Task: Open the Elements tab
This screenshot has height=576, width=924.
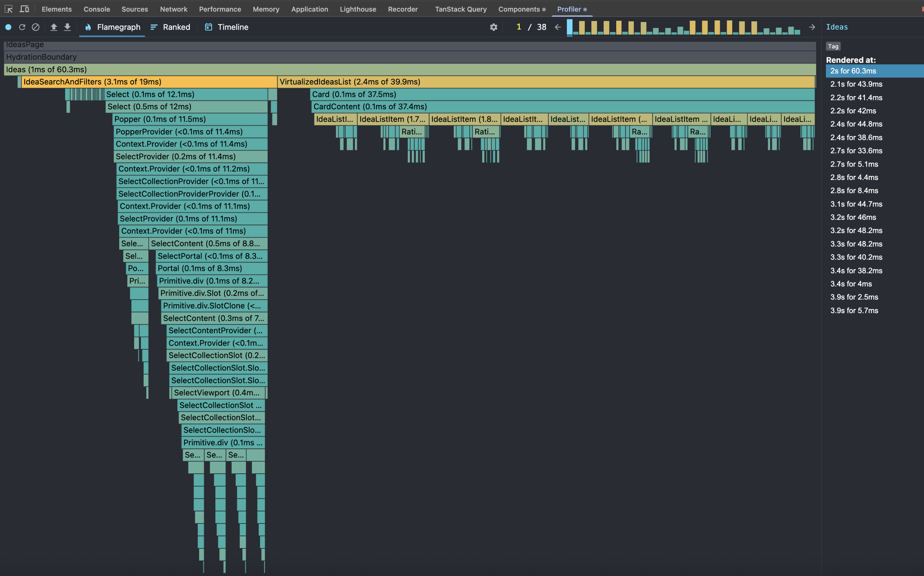Action: pos(57,9)
